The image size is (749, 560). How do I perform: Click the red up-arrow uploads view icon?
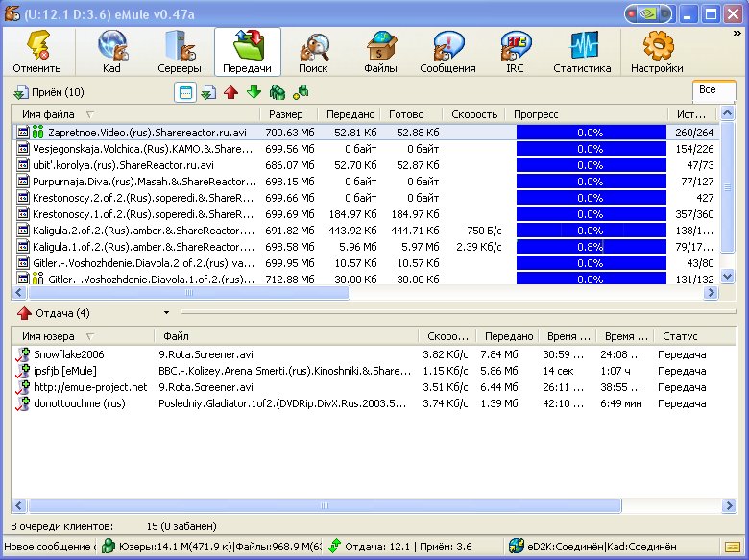click(x=231, y=92)
